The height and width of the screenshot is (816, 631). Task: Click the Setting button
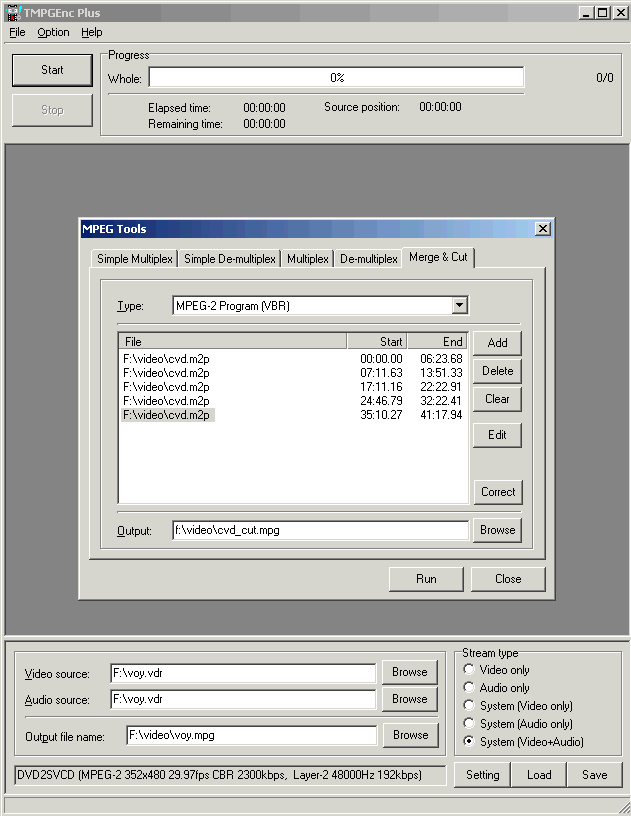tap(482, 775)
